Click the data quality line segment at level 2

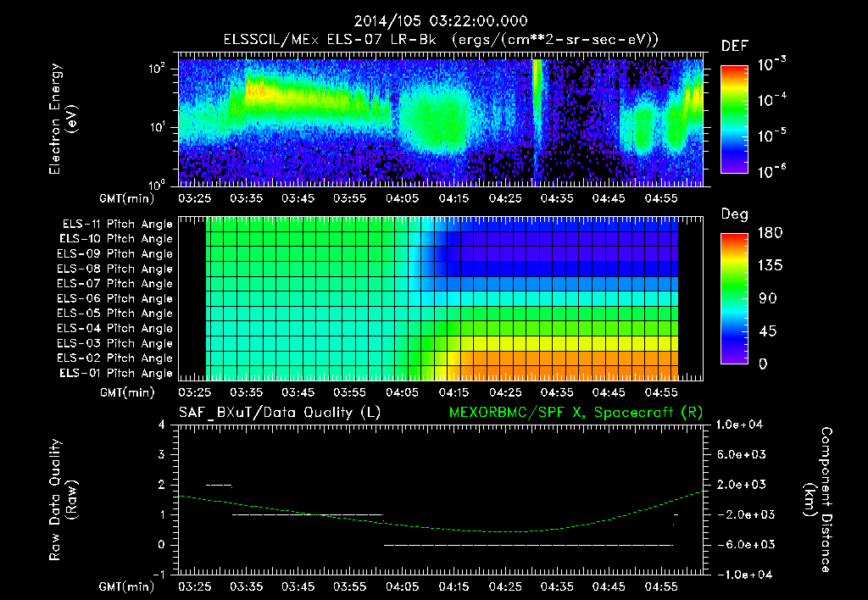pos(219,486)
